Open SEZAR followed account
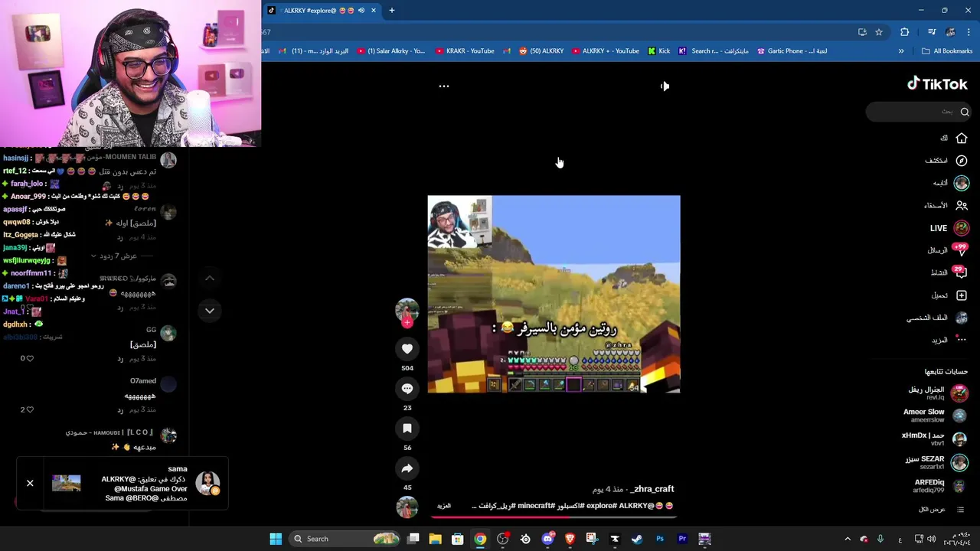Image resolution: width=980 pixels, height=551 pixels. [x=938, y=462]
